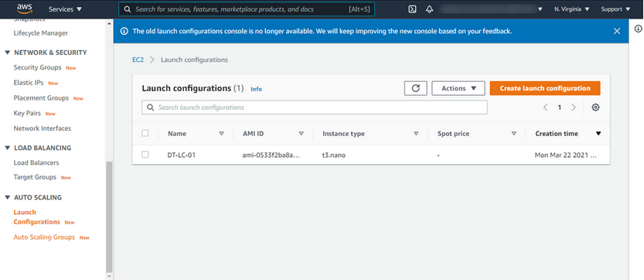Open Placement Groups in sidebar
The image size is (644, 280).
click(x=41, y=98)
